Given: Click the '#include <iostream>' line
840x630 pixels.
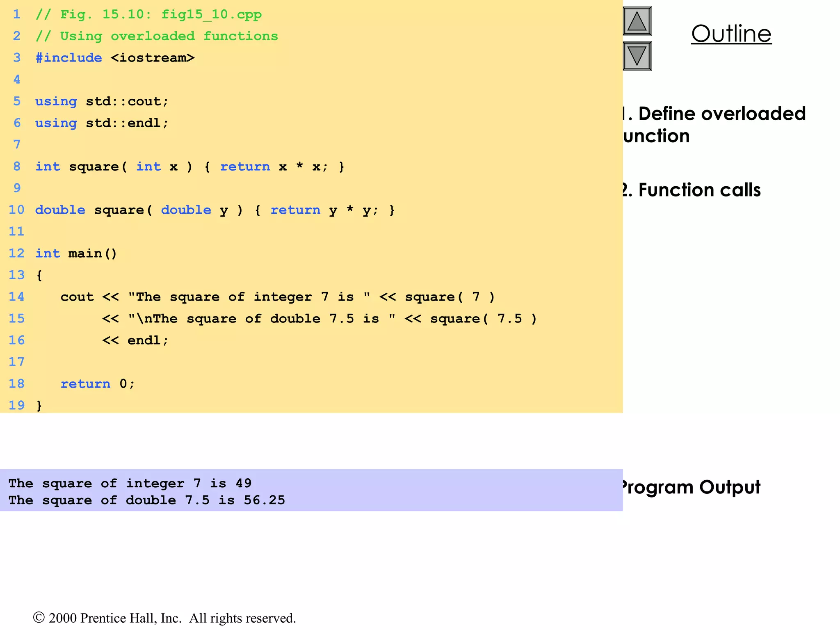Looking at the screenshot, I should (x=115, y=58).
